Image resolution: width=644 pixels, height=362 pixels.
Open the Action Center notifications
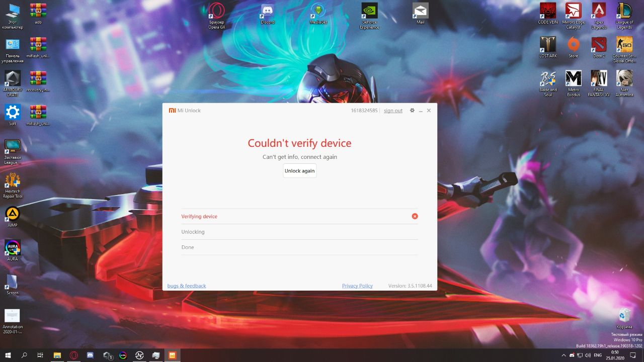(x=633, y=355)
